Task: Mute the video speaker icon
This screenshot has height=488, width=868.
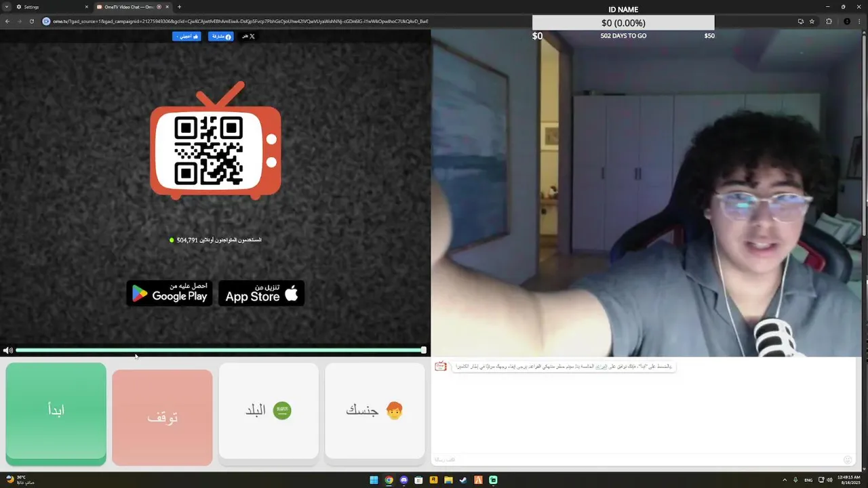Action: click(7, 350)
